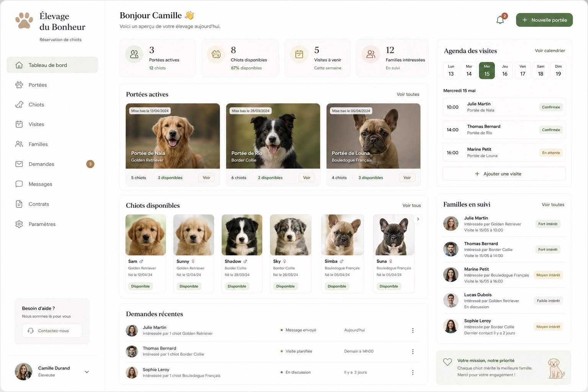588x392 pixels.
Task: Click Voir on Portée de Nala card
Action: [206, 178]
